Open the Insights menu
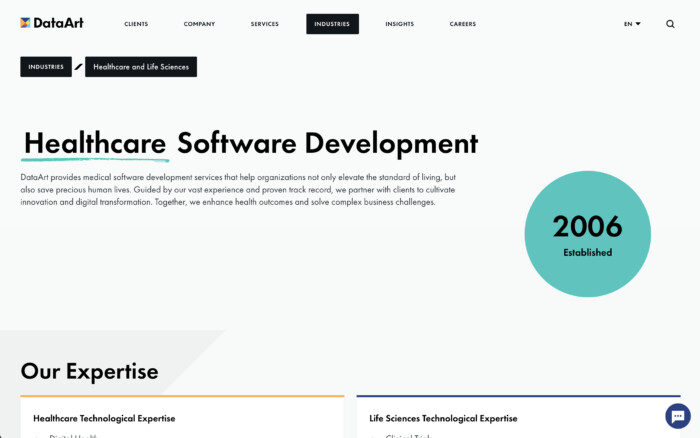This screenshot has height=438, width=700. tap(400, 24)
